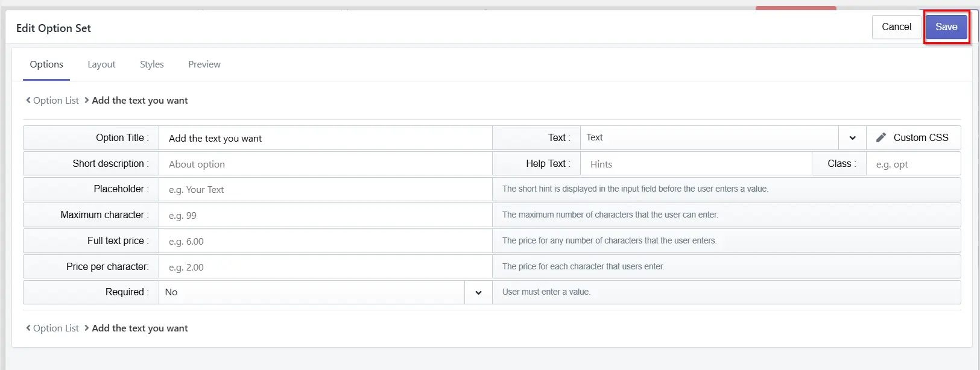The height and width of the screenshot is (370, 980).
Task: Open the Styles tab
Action: click(x=152, y=64)
